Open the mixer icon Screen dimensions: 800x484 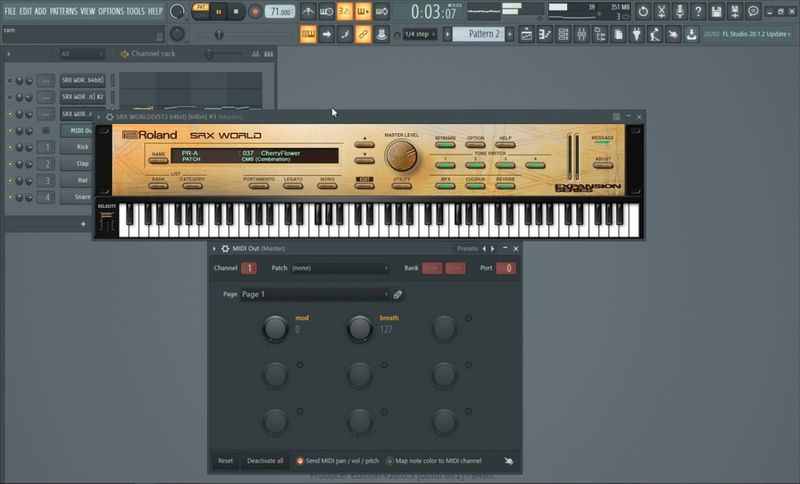(582, 34)
